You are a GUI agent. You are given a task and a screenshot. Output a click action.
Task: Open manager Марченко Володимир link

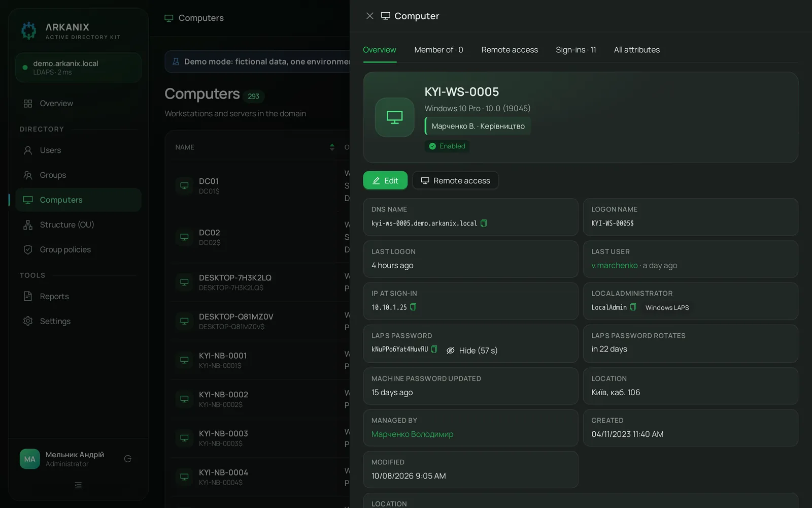click(412, 434)
